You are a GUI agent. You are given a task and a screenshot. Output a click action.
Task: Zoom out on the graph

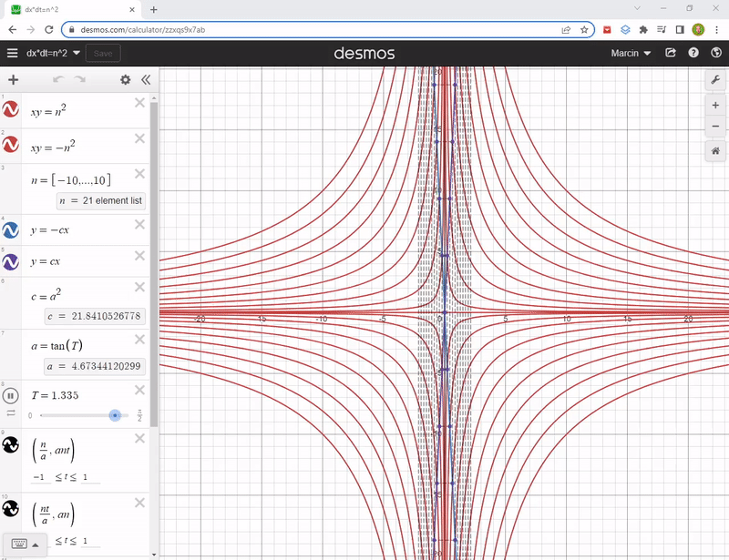pyautogui.click(x=715, y=126)
